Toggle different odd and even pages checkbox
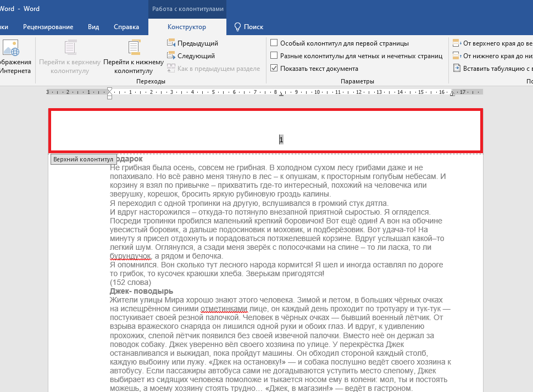The width and height of the screenshot is (533, 392). (x=274, y=55)
